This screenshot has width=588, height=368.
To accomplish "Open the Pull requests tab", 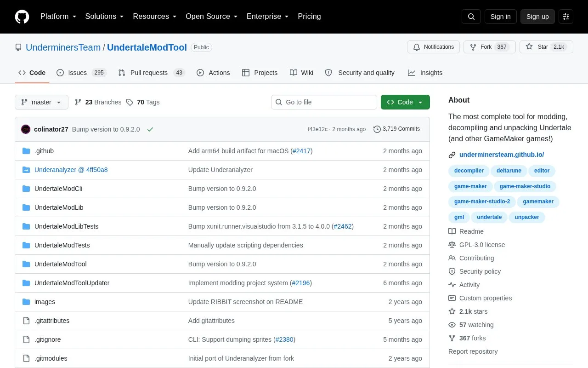I will 151,73.
